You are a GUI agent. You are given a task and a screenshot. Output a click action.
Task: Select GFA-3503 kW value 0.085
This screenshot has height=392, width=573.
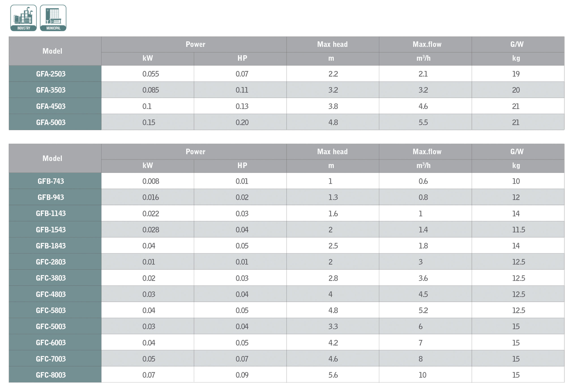coord(151,90)
